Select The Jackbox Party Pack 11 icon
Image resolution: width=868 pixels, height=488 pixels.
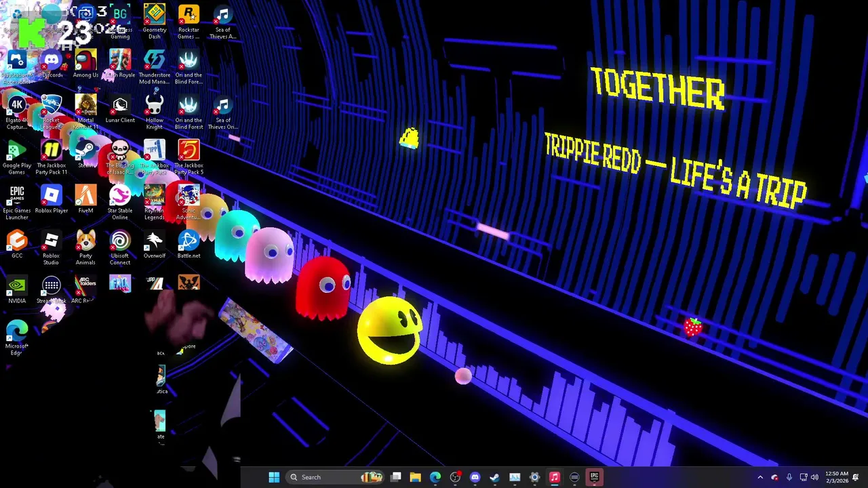click(x=52, y=157)
